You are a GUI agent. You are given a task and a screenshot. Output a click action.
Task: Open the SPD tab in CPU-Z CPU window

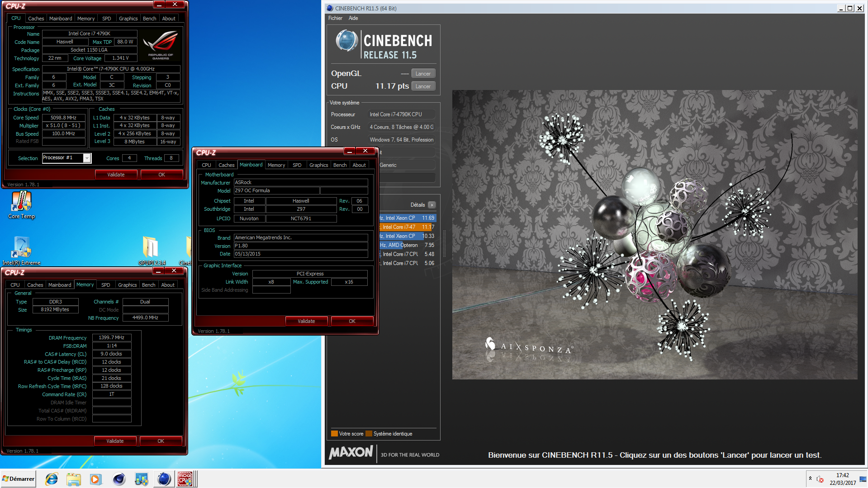click(x=107, y=19)
